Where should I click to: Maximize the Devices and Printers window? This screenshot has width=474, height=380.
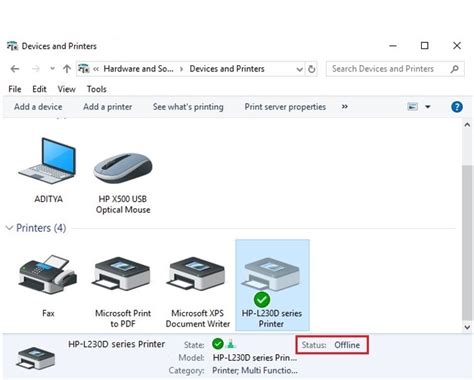click(x=424, y=46)
